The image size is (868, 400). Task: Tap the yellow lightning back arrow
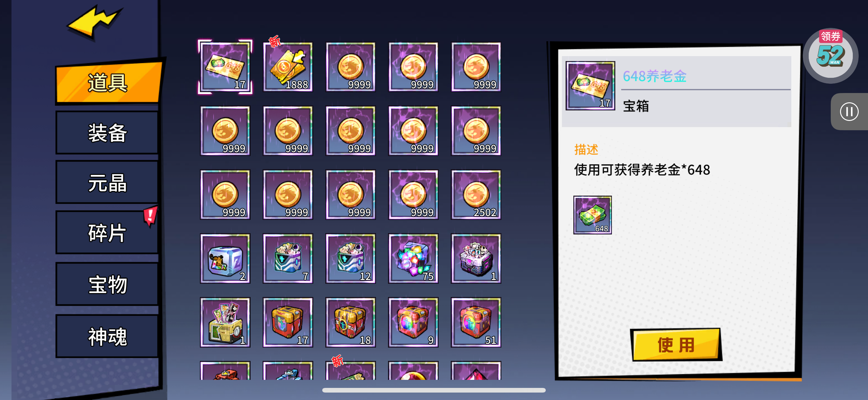[95, 22]
